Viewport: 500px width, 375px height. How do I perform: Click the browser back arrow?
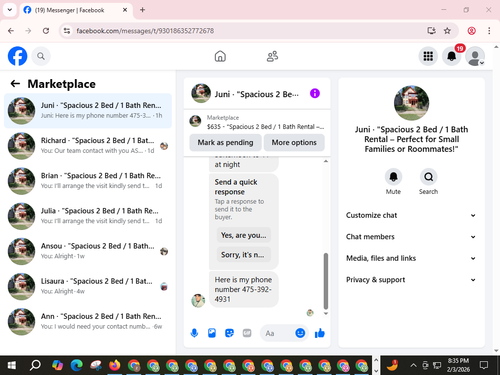point(11,31)
